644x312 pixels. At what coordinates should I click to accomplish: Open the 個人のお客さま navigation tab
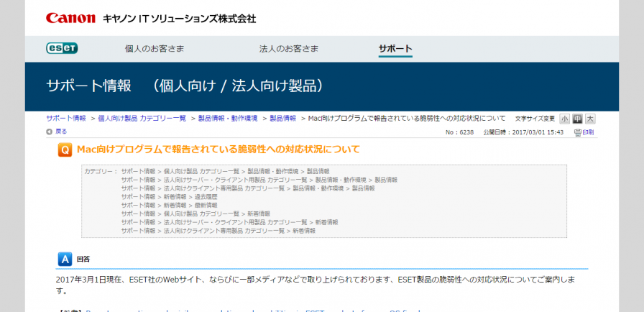coord(155,49)
